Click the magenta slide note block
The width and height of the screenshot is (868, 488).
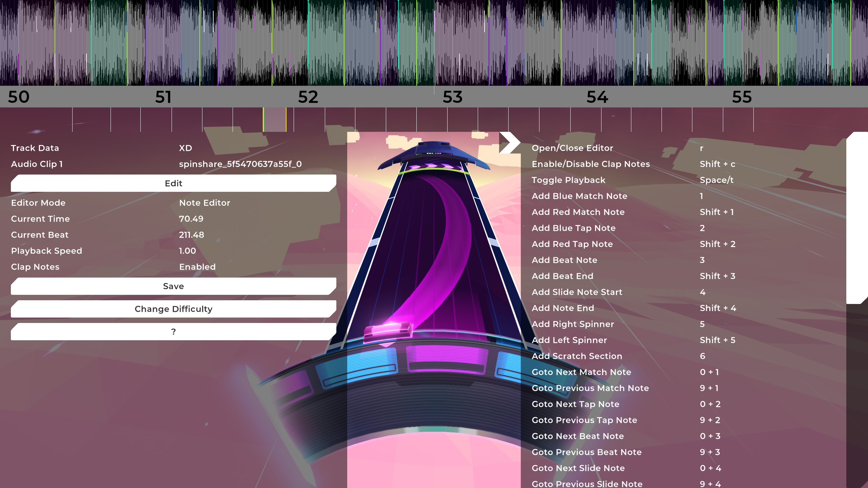coord(388,331)
